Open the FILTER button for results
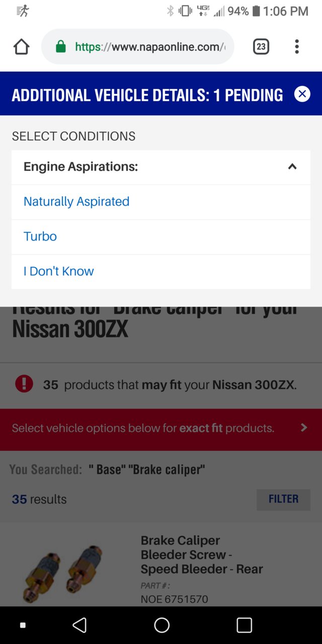This screenshot has width=322, height=644. click(283, 499)
